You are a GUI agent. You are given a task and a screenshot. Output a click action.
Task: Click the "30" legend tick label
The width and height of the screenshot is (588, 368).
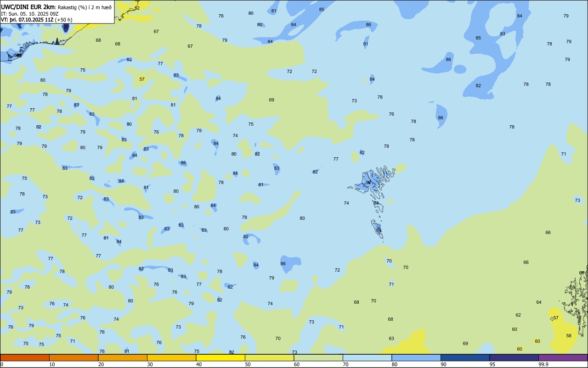tap(150, 364)
